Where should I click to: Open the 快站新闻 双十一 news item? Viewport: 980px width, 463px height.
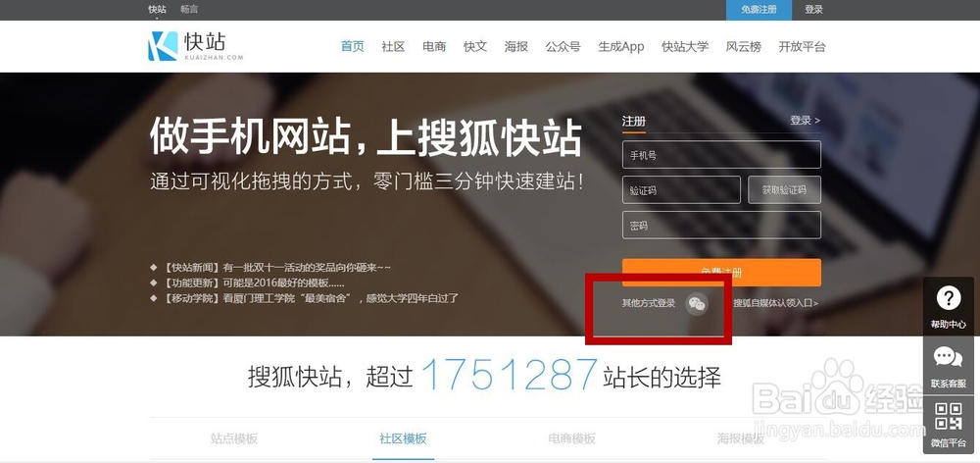pyautogui.click(x=277, y=267)
